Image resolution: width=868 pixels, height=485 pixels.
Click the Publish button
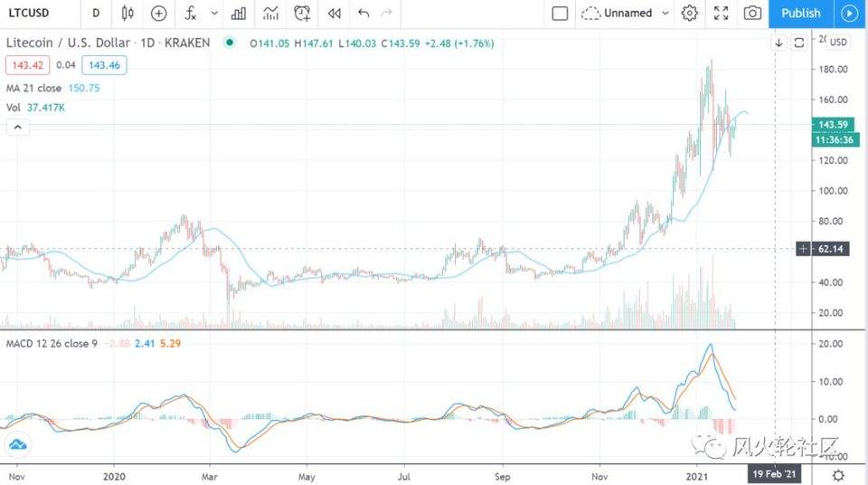801,14
